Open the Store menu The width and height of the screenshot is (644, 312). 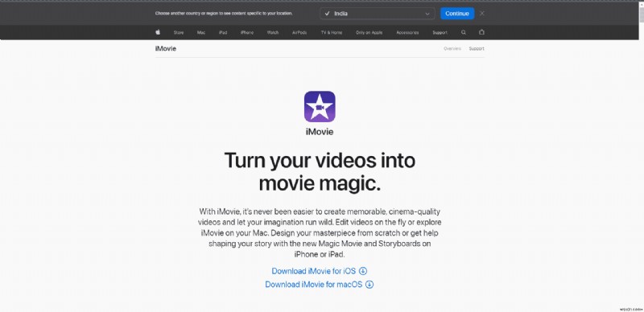[x=179, y=32]
